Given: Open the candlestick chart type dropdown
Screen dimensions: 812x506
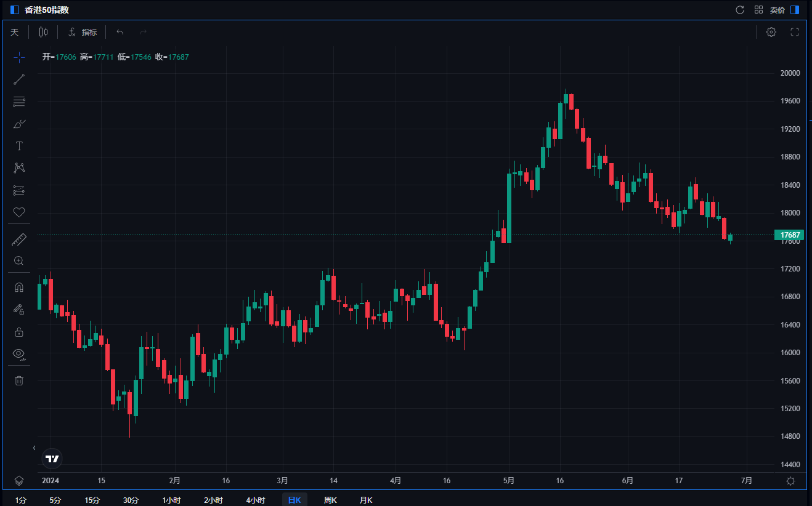Looking at the screenshot, I should click(43, 32).
